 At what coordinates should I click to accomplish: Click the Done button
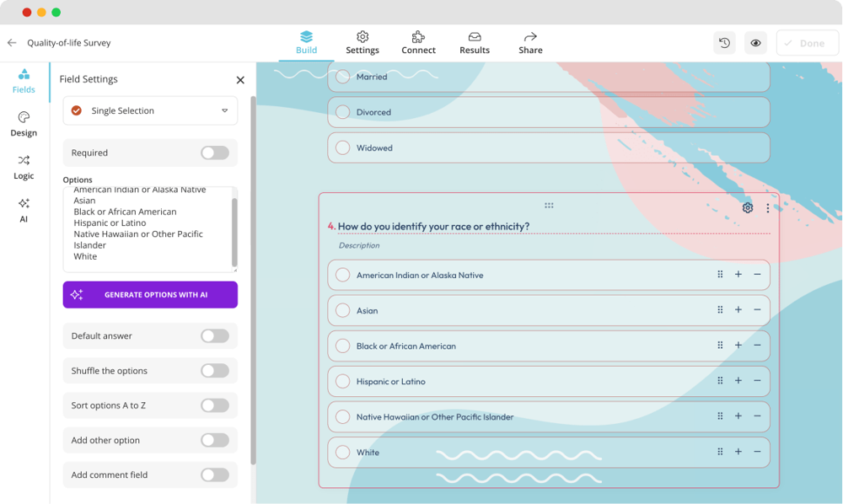point(807,42)
